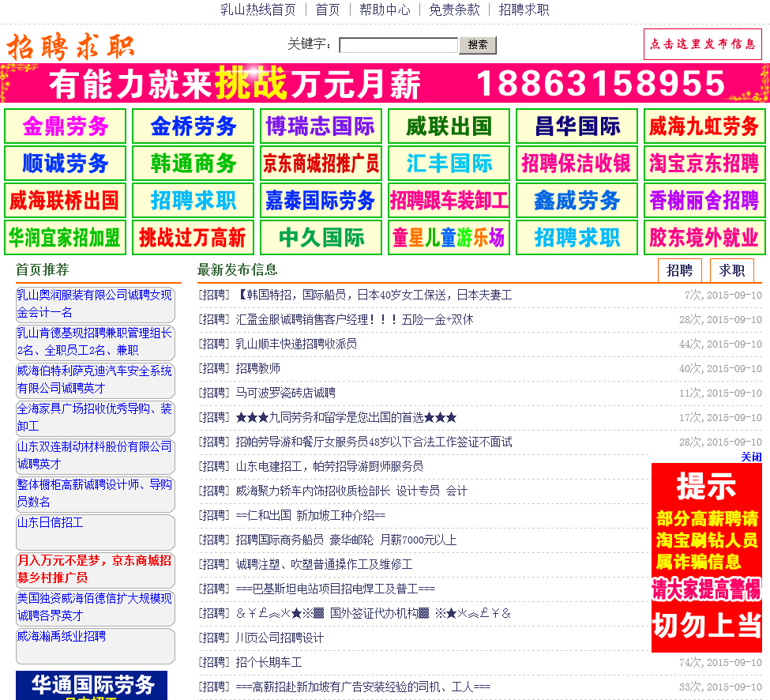Switch to the 求职 tab

point(731,271)
